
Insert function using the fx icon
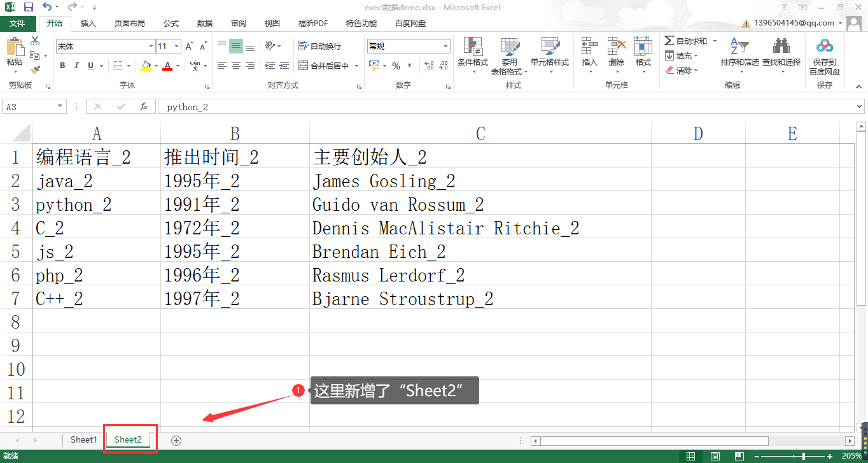tap(144, 107)
